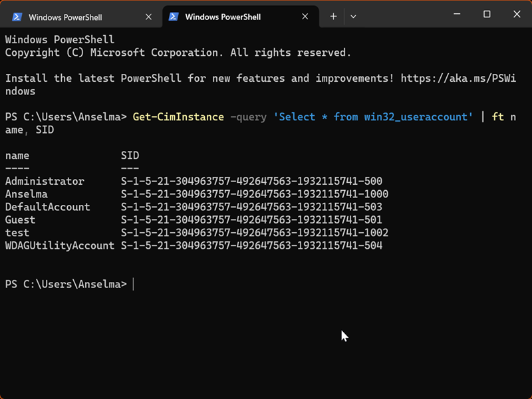Image resolution: width=532 pixels, height=399 pixels.
Task: Close the first inactive PowerShell tab
Action: pos(150,17)
